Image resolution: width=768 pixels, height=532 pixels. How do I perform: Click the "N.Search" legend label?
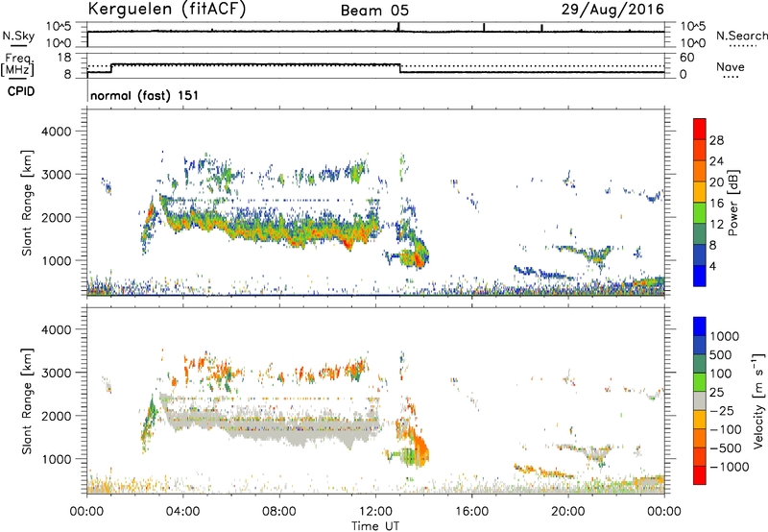741,36
